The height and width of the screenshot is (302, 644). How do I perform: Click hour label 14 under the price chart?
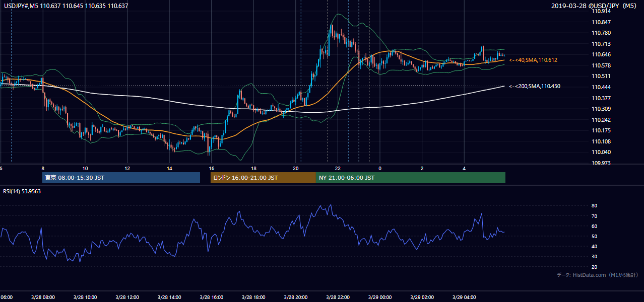tap(170, 169)
